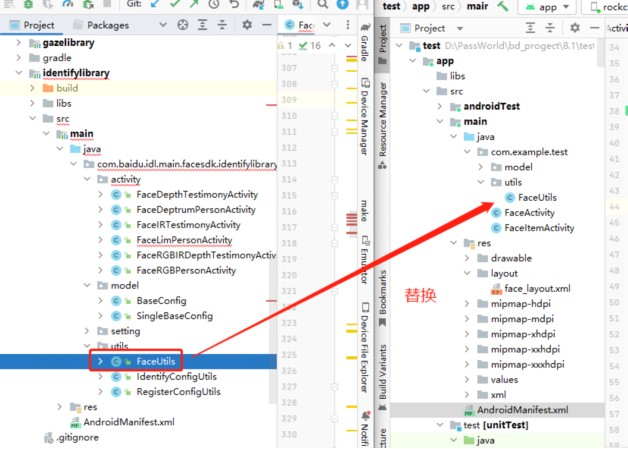Expand the build folder
The height and width of the screenshot is (449, 628).
click(32, 88)
